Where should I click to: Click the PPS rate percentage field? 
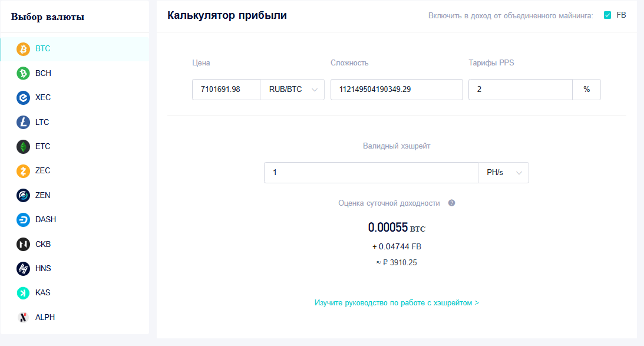click(x=520, y=89)
